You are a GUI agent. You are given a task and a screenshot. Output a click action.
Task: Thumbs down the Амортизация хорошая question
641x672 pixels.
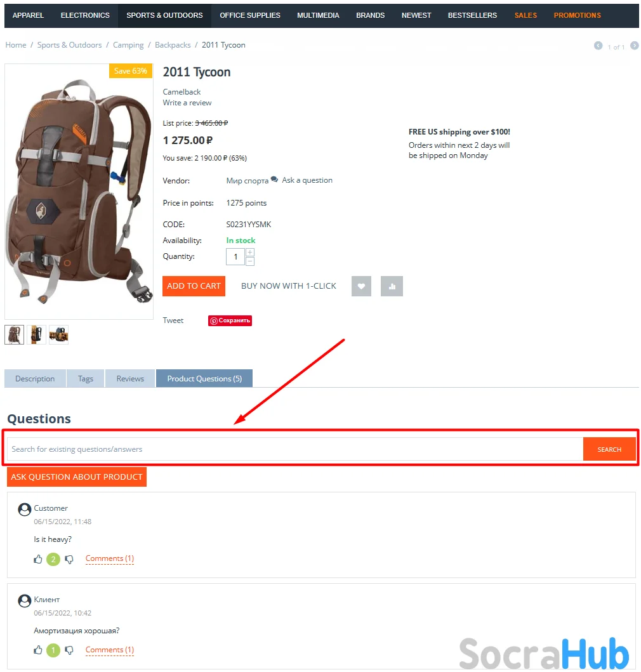point(69,650)
